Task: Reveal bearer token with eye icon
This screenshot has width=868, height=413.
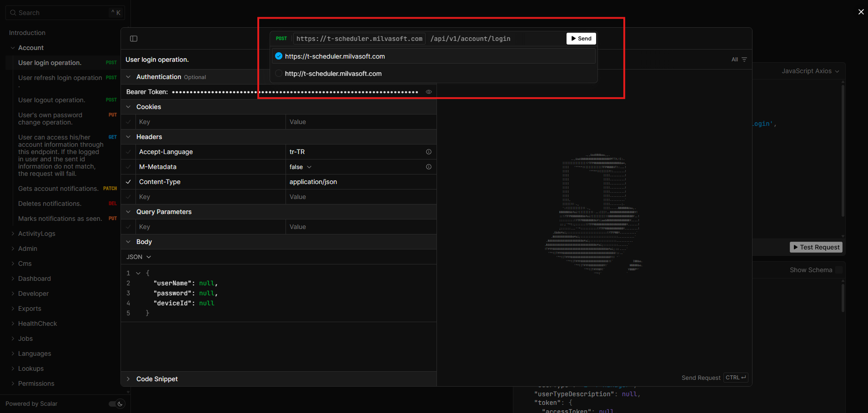Action: pos(428,92)
